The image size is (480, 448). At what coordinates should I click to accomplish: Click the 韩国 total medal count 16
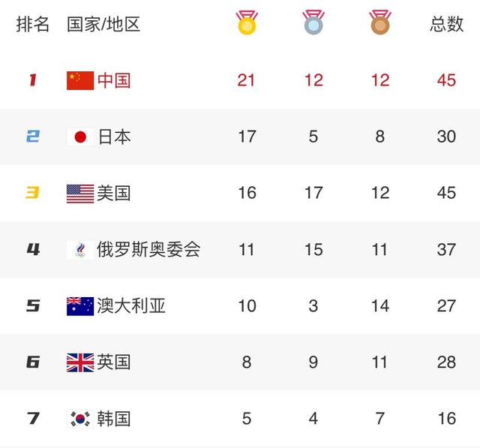pyautogui.click(x=446, y=418)
